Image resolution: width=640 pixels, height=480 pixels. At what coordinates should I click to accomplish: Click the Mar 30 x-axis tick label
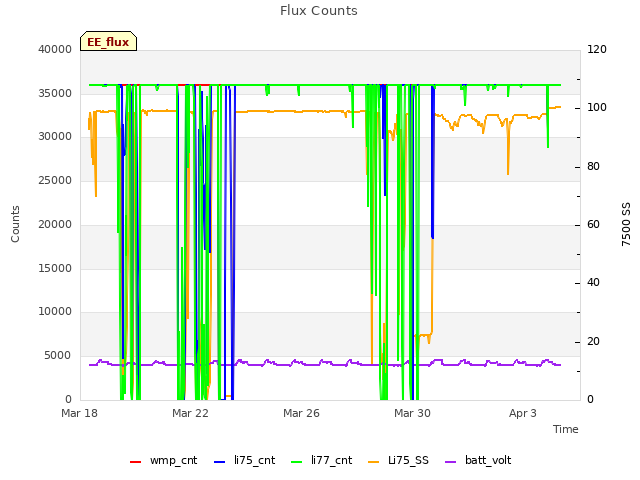(412, 413)
